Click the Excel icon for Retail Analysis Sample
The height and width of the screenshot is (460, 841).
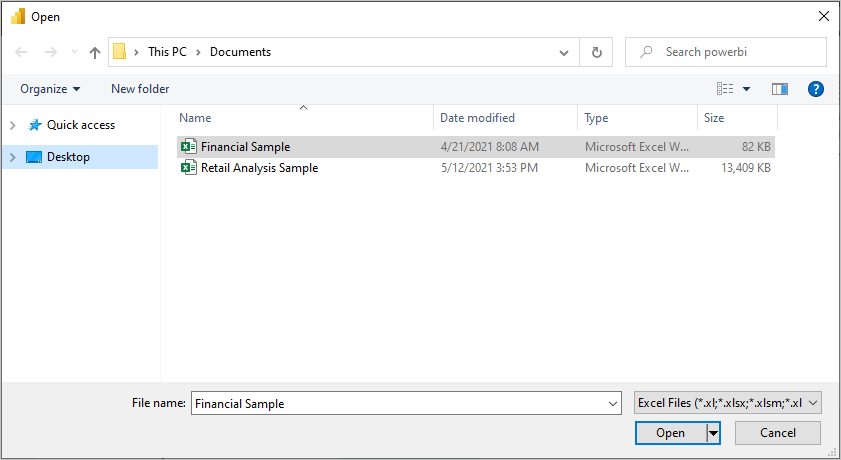pyautogui.click(x=188, y=168)
